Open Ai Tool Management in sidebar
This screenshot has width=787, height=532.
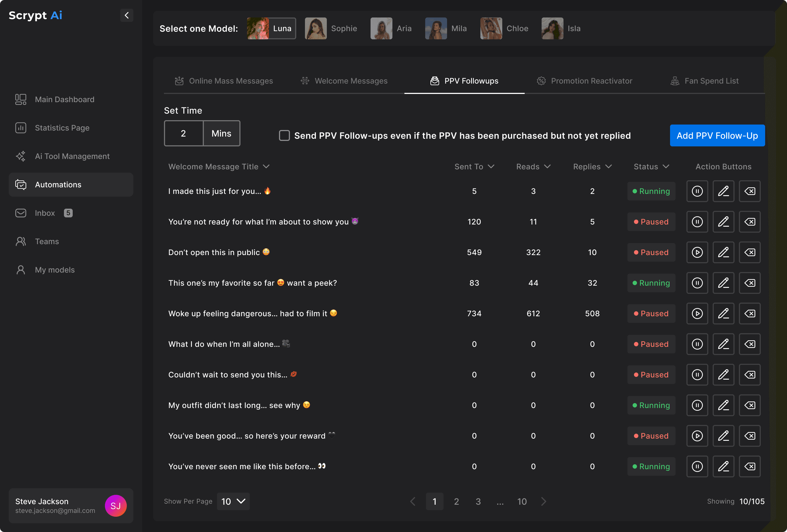click(72, 156)
